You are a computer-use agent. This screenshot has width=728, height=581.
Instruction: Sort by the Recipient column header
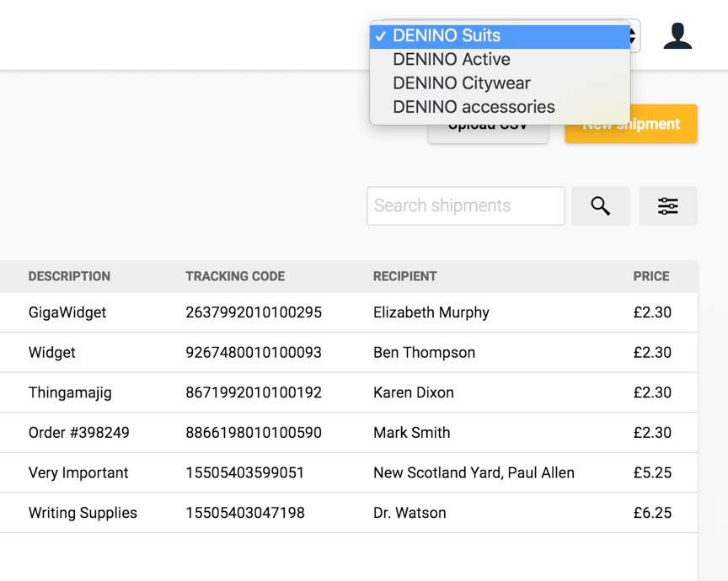pyautogui.click(x=404, y=276)
